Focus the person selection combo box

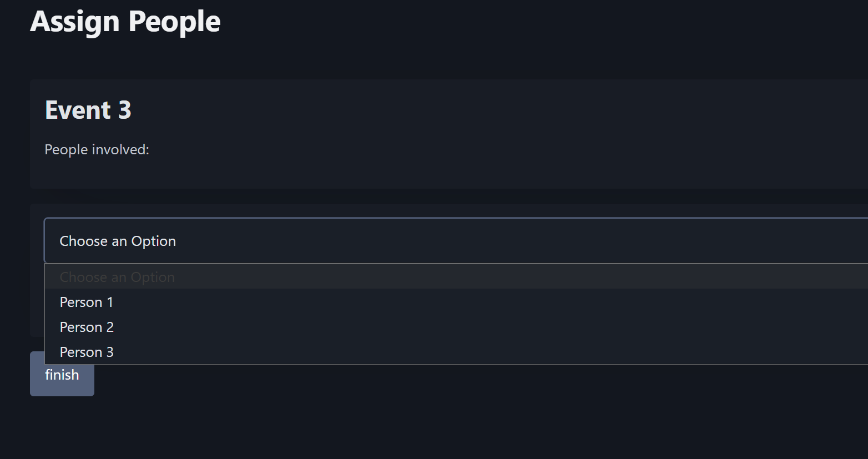[222, 240]
